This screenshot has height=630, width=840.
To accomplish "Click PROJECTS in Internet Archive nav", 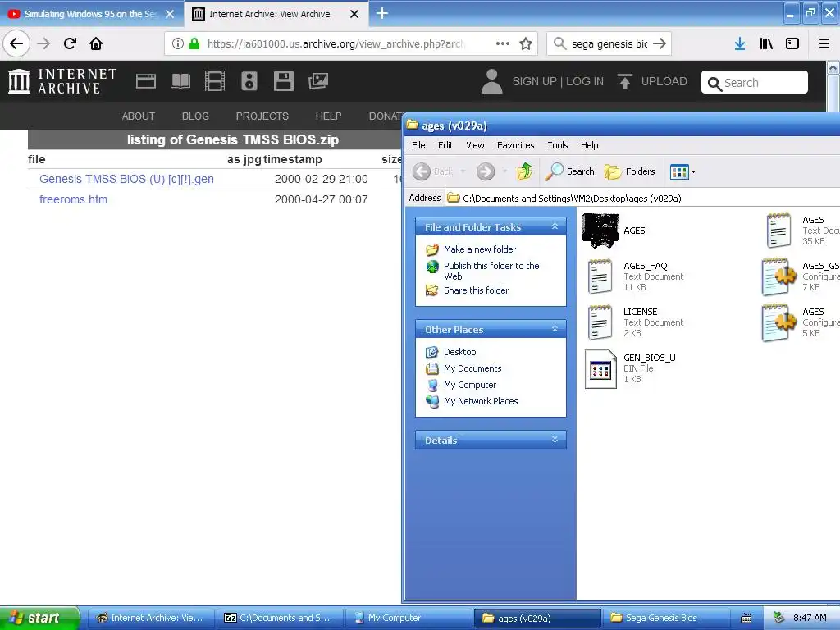I will (262, 116).
